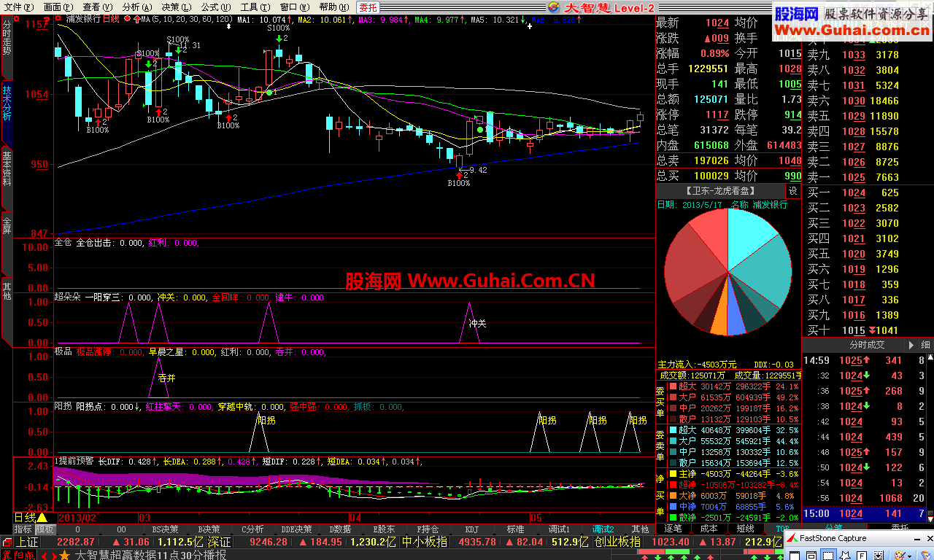Select the B决策 indicator tab
This screenshot has width=934, height=560.
(x=208, y=529)
